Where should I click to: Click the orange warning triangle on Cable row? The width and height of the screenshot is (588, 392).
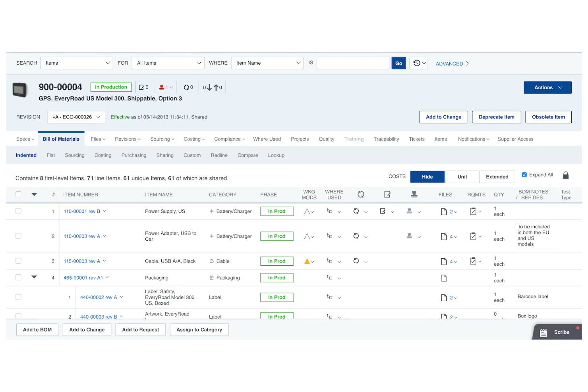pos(306,261)
